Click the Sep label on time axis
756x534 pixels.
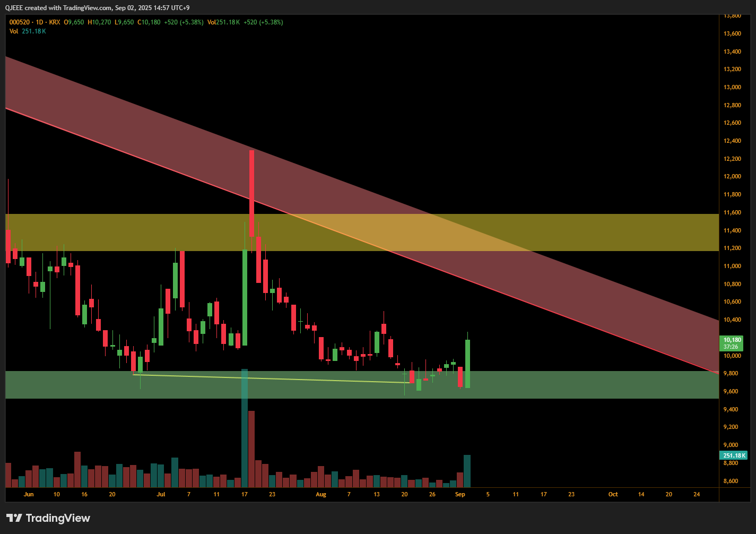(x=460, y=494)
